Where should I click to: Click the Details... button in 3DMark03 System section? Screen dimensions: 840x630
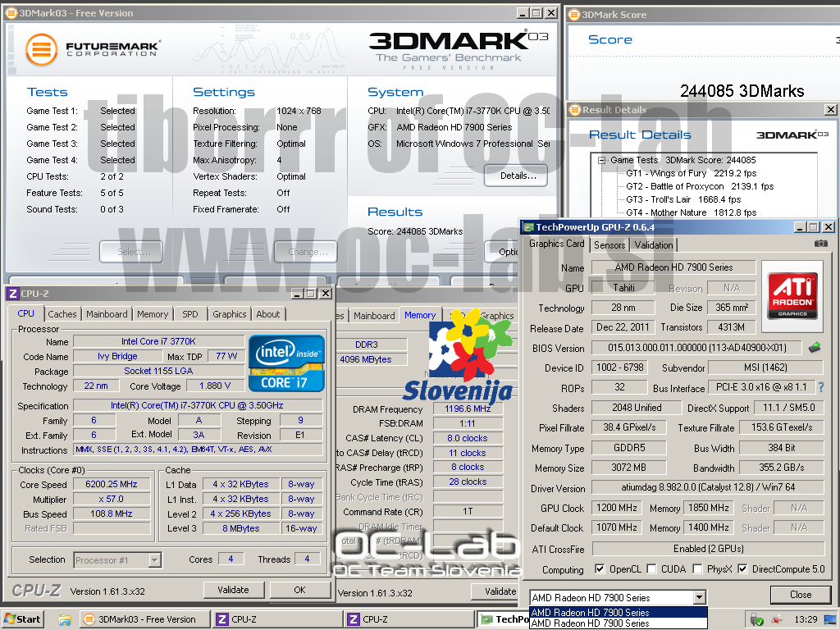(515, 176)
